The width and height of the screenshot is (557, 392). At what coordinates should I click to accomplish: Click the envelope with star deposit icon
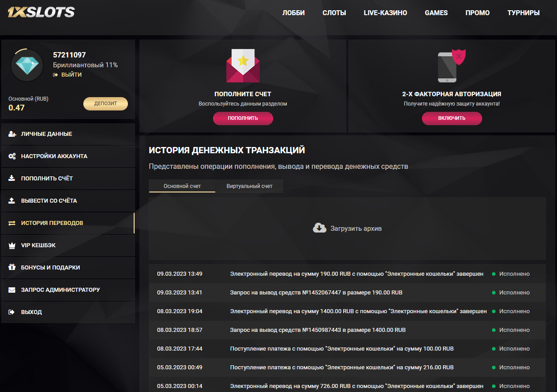tap(243, 66)
